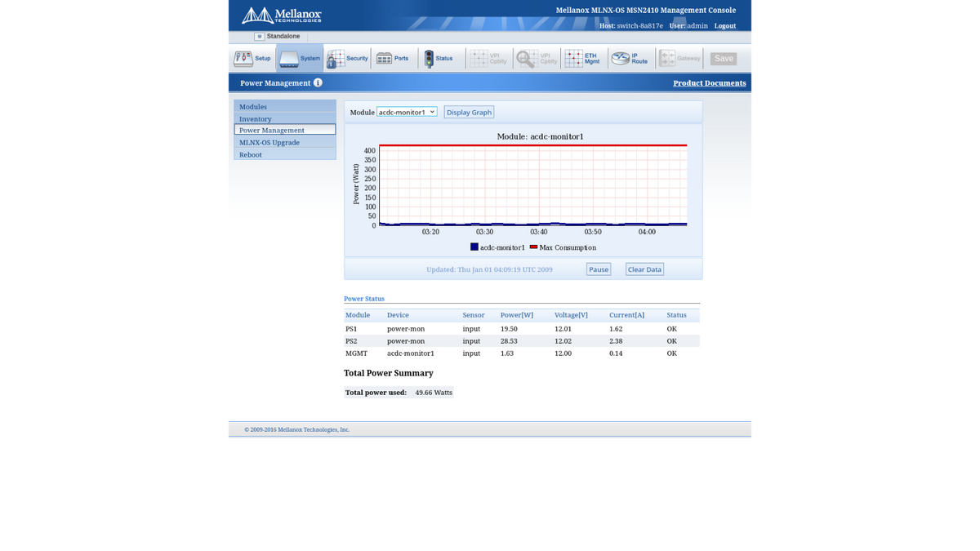The height and width of the screenshot is (551, 980).
Task: Click the Display Graph button
Action: (469, 112)
